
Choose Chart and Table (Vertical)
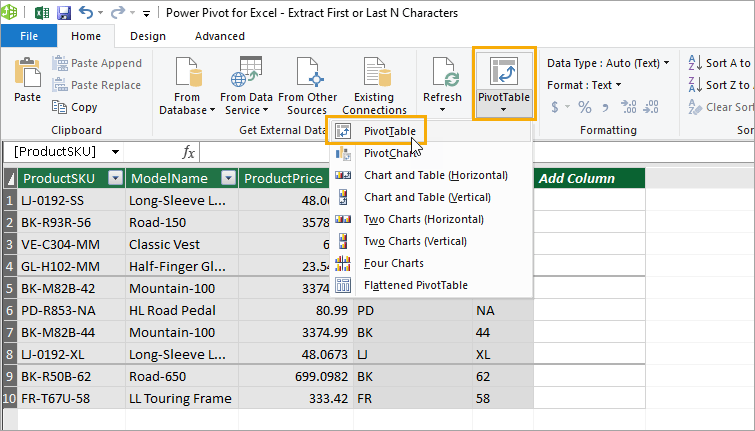click(431, 197)
